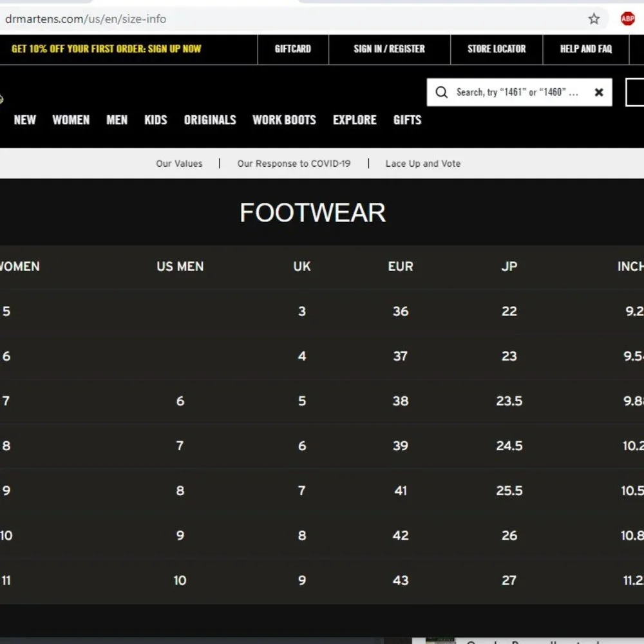Select EUR size 41 cell
Viewport: 644px width, 644px height.
pos(401,490)
